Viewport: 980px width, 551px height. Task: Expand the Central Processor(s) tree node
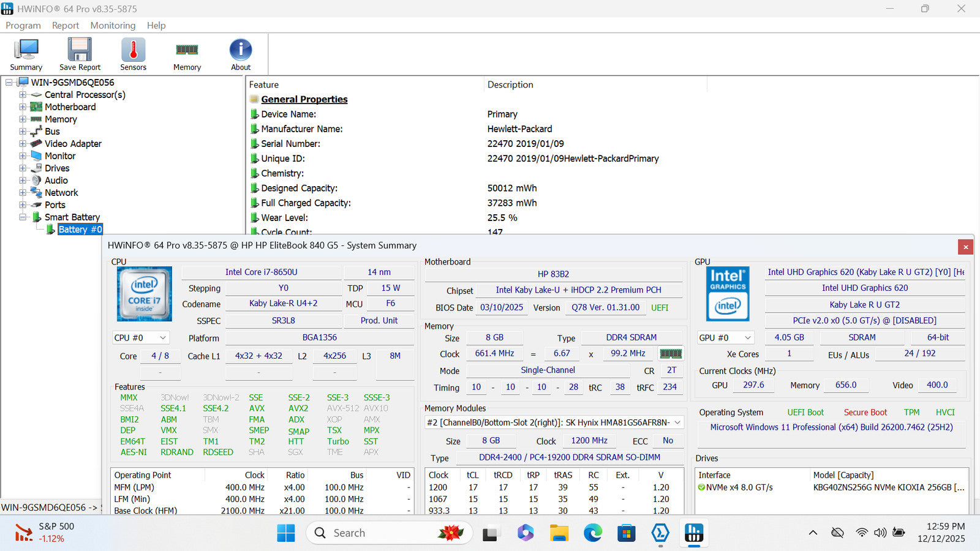(x=23, y=95)
